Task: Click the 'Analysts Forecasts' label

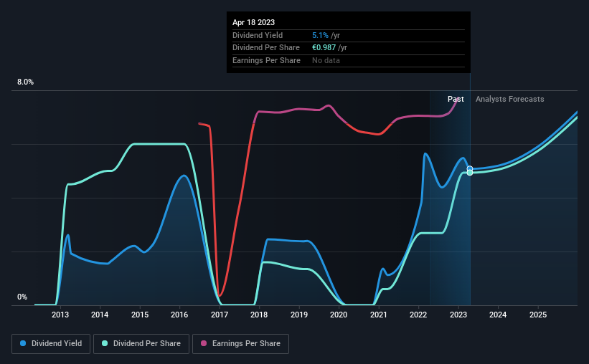Action: tap(510, 99)
